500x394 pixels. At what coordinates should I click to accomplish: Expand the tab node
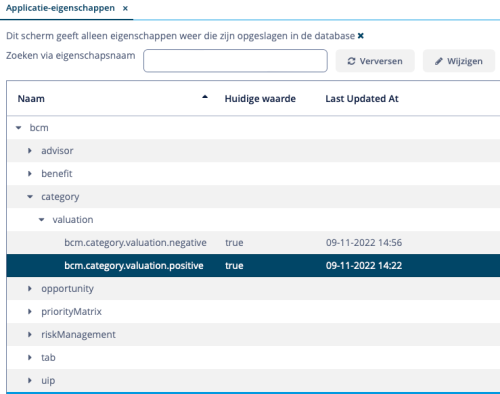tap(30, 358)
